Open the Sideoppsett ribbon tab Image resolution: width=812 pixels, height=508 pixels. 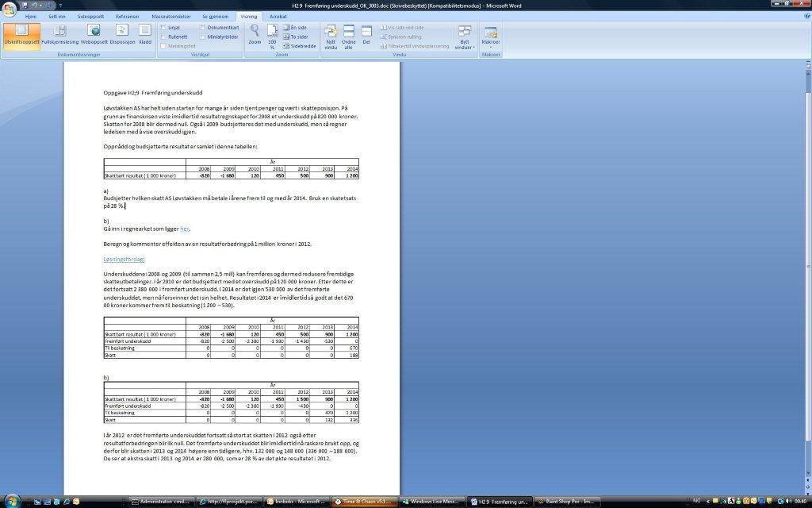click(x=90, y=16)
